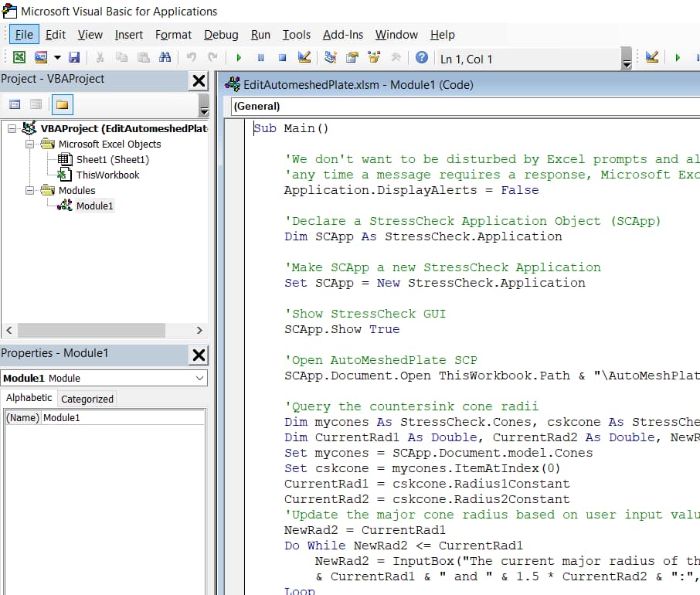The height and width of the screenshot is (595, 700).
Task: Click the View Microsoft Excel icon
Action: click(19, 57)
